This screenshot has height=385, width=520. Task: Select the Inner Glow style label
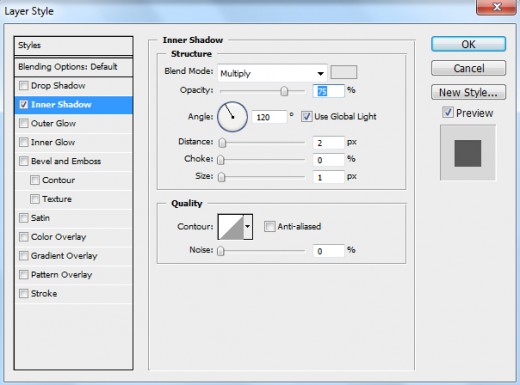click(x=53, y=142)
